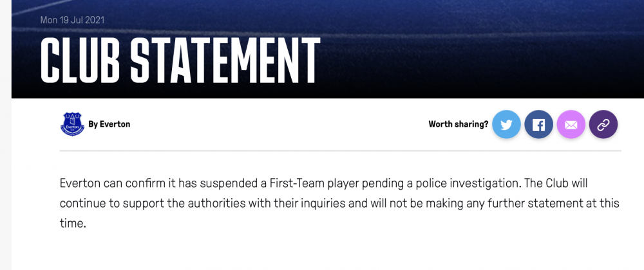Copy link with the chain icon
Viewport: 644px width, 270px height.
pos(603,124)
